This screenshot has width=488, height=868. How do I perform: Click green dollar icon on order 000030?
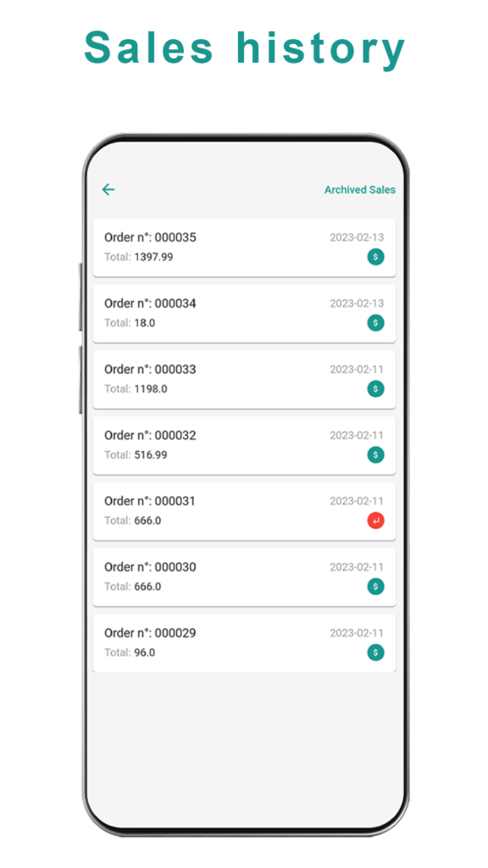pyautogui.click(x=375, y=587)
